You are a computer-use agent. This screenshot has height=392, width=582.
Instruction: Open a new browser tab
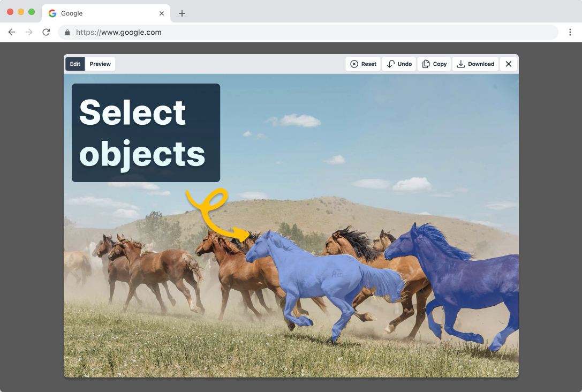coord(182,13)
